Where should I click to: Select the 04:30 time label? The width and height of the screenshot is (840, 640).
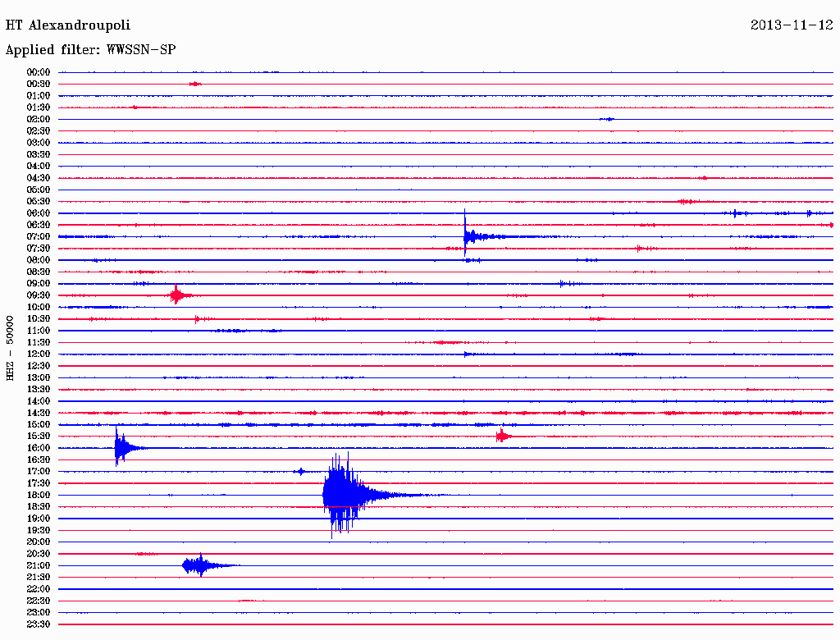click(39, 178)
